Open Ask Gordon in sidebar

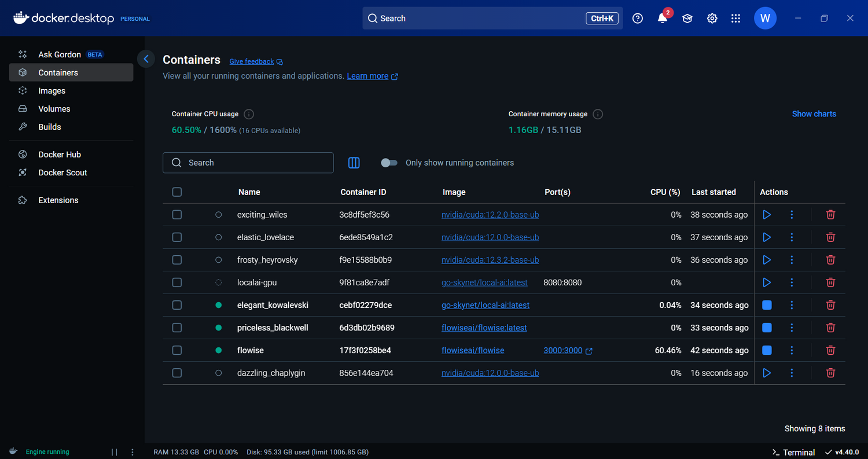71,54
